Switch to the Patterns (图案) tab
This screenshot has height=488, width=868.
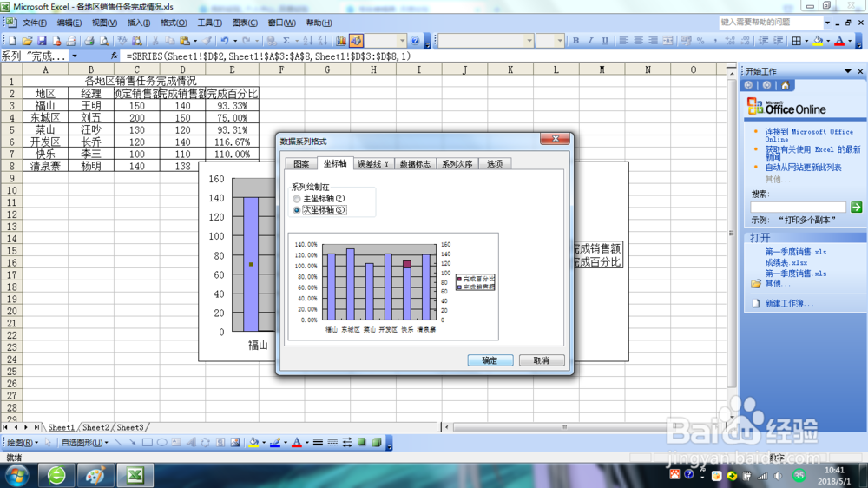click(x=301, y=163)
